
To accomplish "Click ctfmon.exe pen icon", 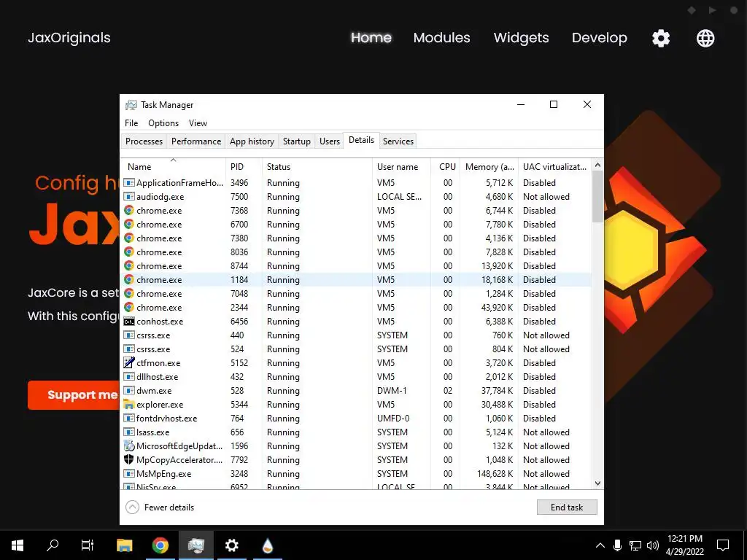I will point(128,362).
